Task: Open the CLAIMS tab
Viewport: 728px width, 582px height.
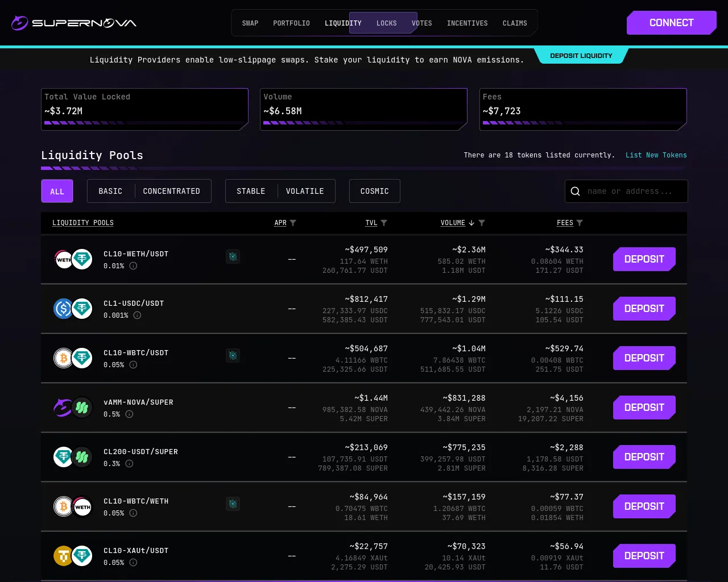Action: pos(515,23)
